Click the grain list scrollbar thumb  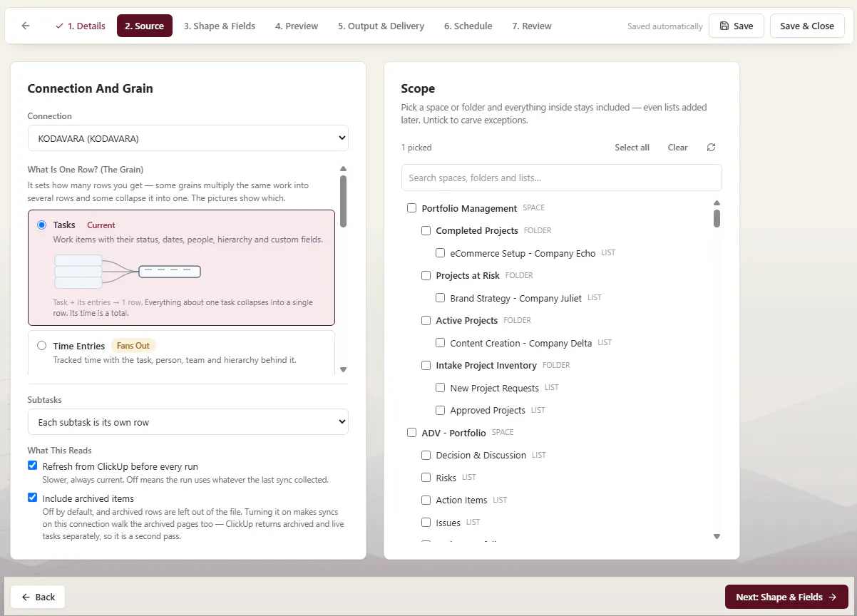pos(343,201)
